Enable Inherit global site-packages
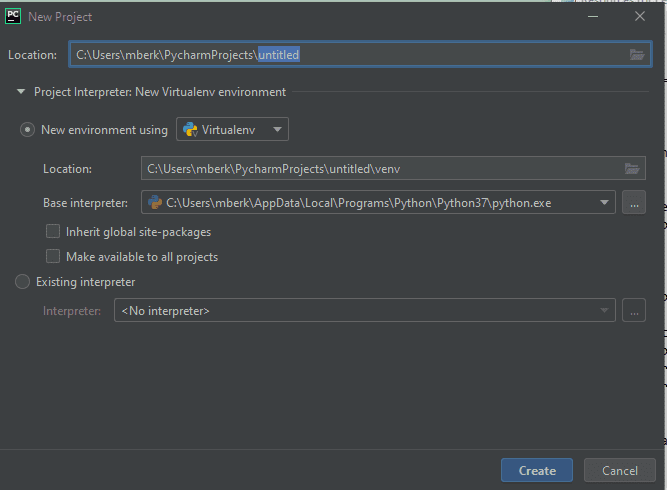Image resolution: width=667 pixels, height=490 pixels. pos(54,232)
